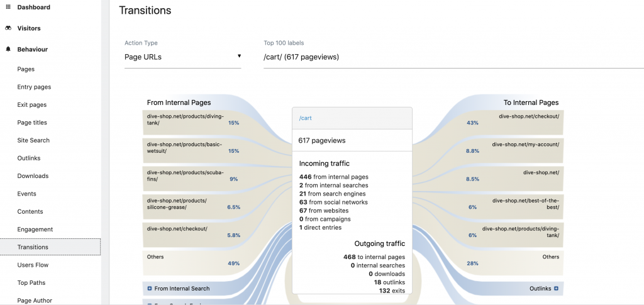Click the dive-shop.net/my-account/ destination bar
The height and width of the screenshot is (305, 644).
525,144
